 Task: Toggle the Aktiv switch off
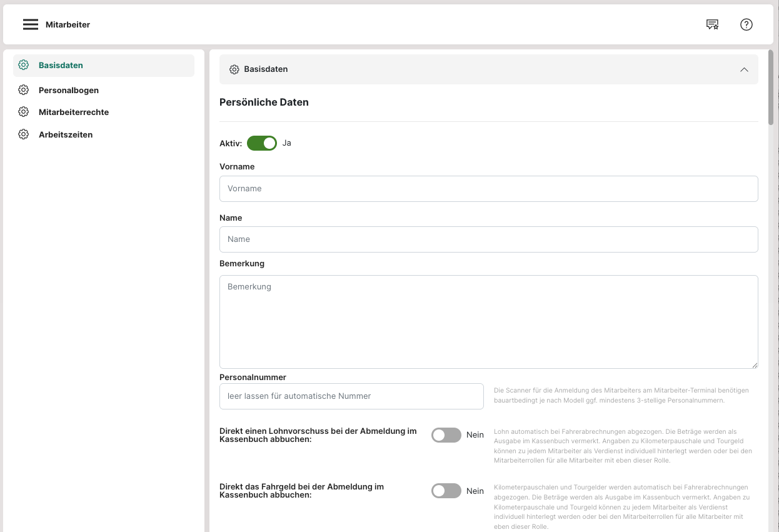[262, 143]
